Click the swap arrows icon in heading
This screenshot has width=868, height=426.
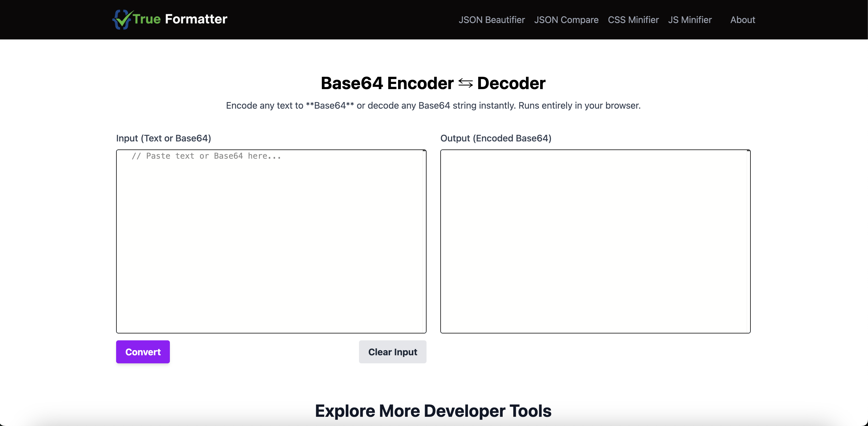click(x=465, y=83)
